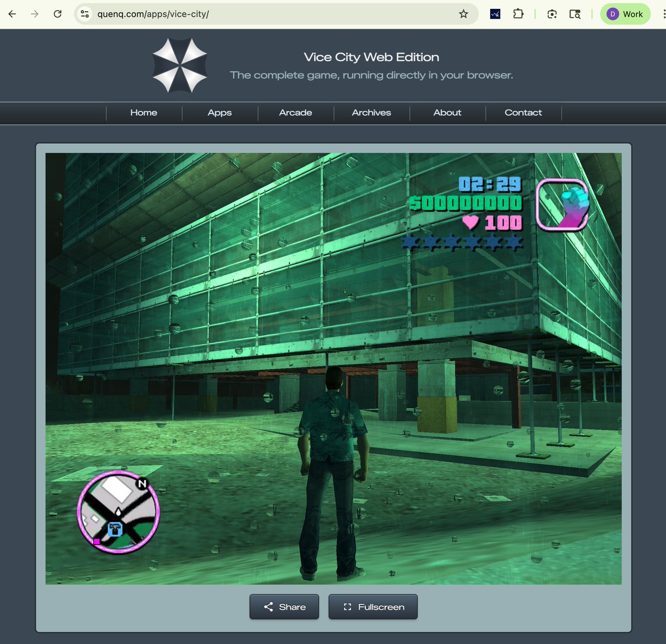
Task: Click the browser forward arrow
Action: coord(35,14)
